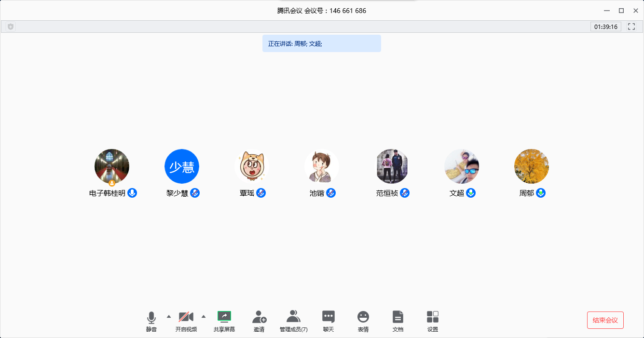The height and width of the screenshot is (338, 644).
Task: Open the 表情 emoji reactions
Action: pyautogui.click(x=363, y=317)
